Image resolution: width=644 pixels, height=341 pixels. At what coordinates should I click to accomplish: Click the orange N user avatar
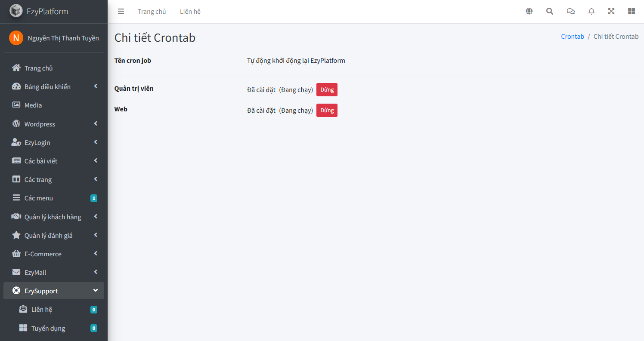point(16,38)
